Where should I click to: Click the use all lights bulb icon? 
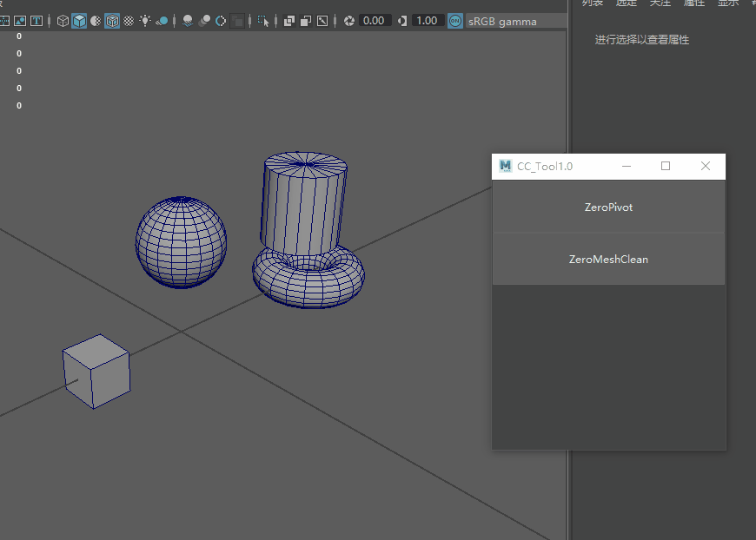[145, 21]
